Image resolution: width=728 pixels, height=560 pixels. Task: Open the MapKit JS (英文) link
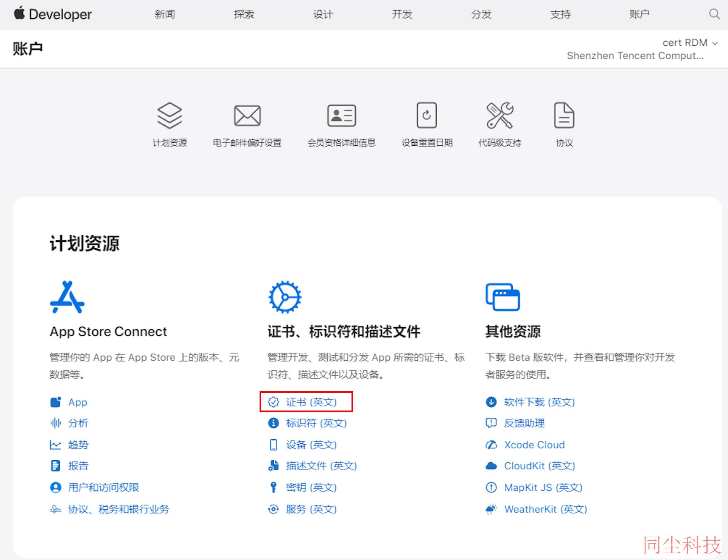[543, 487]
